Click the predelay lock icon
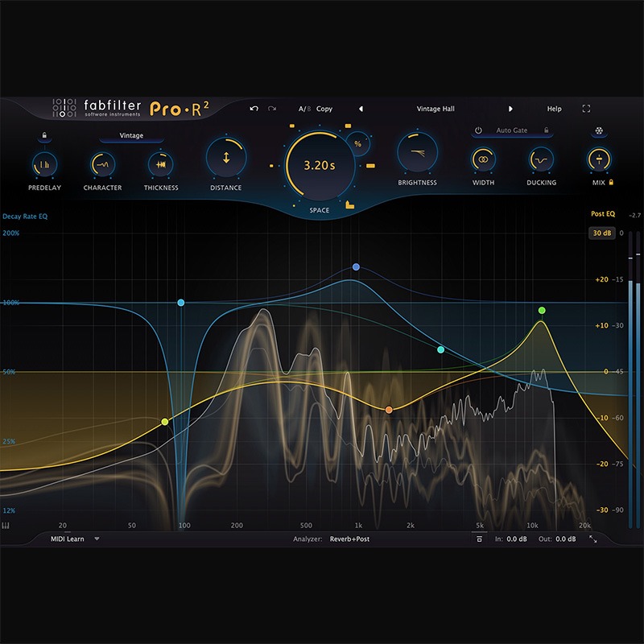 click(44, 135)
